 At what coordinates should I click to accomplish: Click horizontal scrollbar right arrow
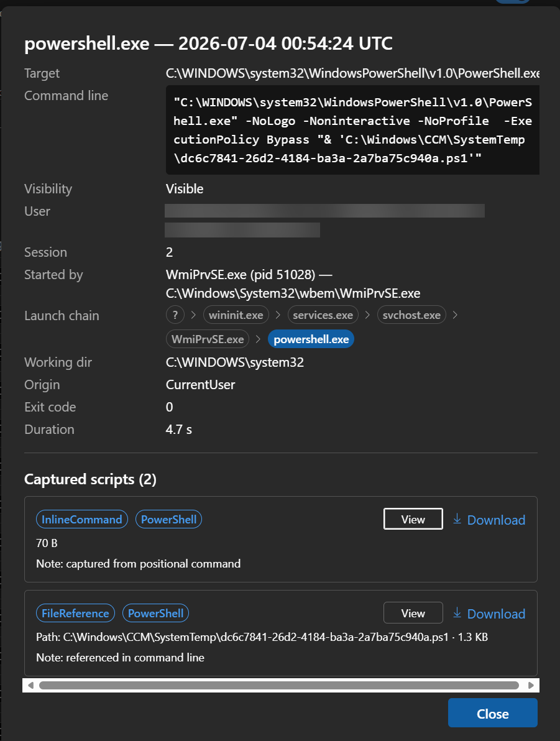(x=531, y=685)
